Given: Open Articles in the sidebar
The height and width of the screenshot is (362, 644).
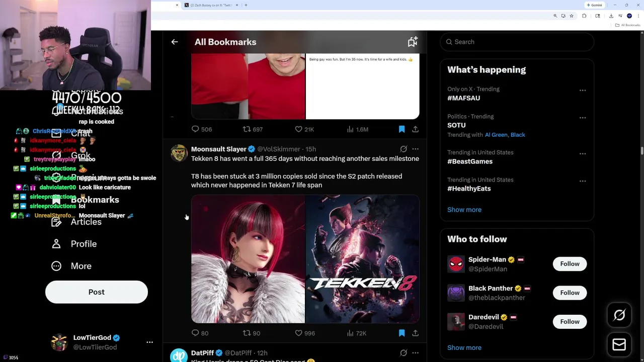Looking at the screenshot, I should (76, 222).
